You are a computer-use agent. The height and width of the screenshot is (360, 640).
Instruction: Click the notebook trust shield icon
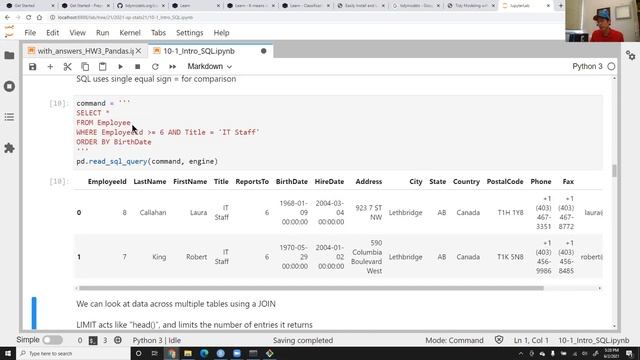click(x=499, y=340)
